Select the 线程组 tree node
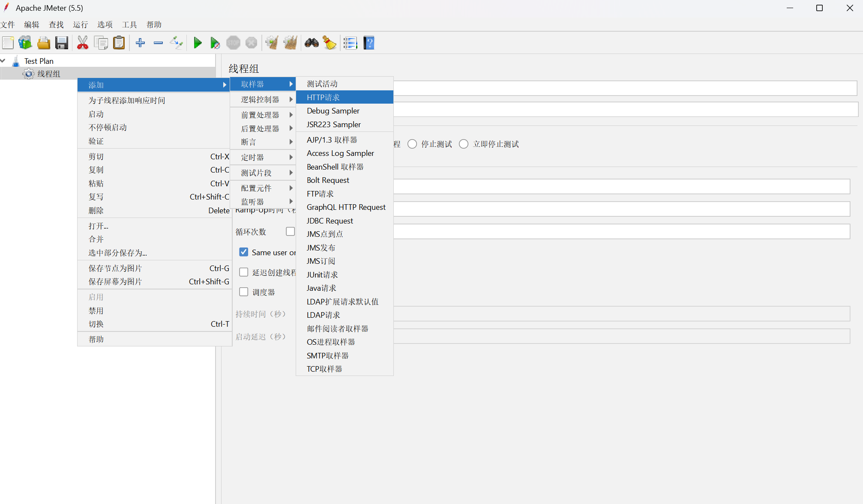The image size is (863, 504). (48, 74)
